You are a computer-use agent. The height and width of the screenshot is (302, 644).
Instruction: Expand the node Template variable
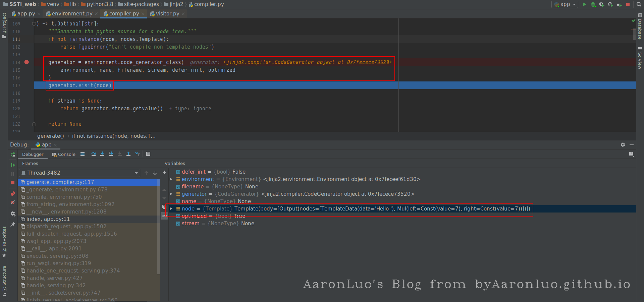pyautogui.click(x=171, y=209)
